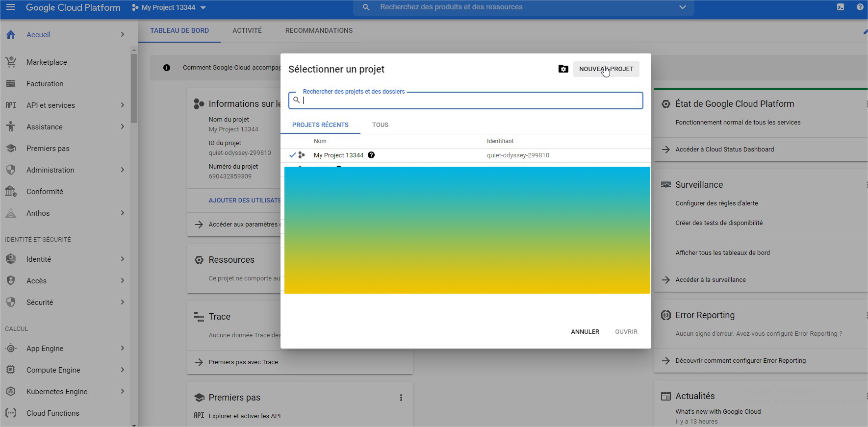Open the help question mark icon
Viewport: 868px width, 427px height.
[860, 7]
